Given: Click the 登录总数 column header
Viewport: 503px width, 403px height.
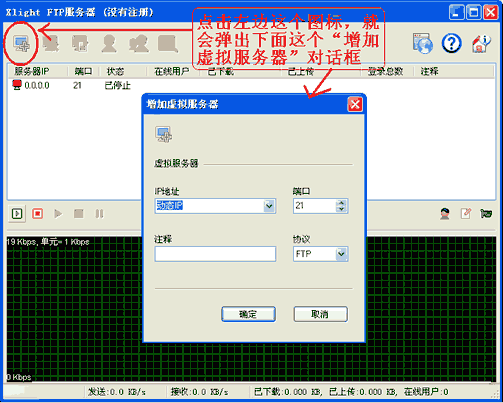Looking at the screenshot, I should pyautogui.click(x=385, y=71).
